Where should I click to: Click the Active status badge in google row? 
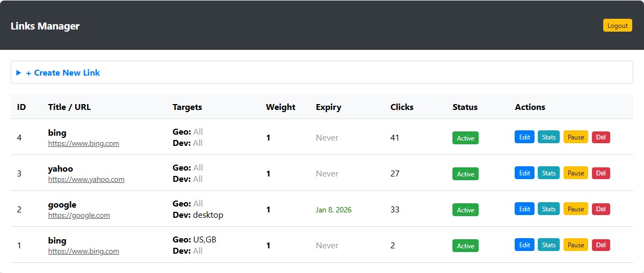pos(465,210)
